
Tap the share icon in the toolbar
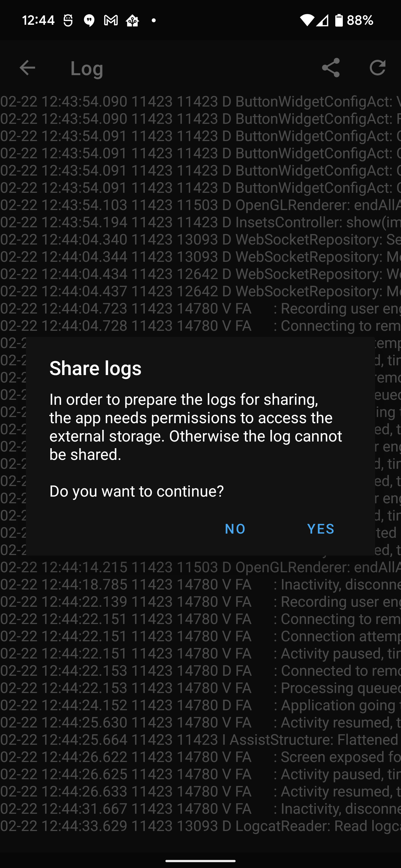[x=331, y=68]
